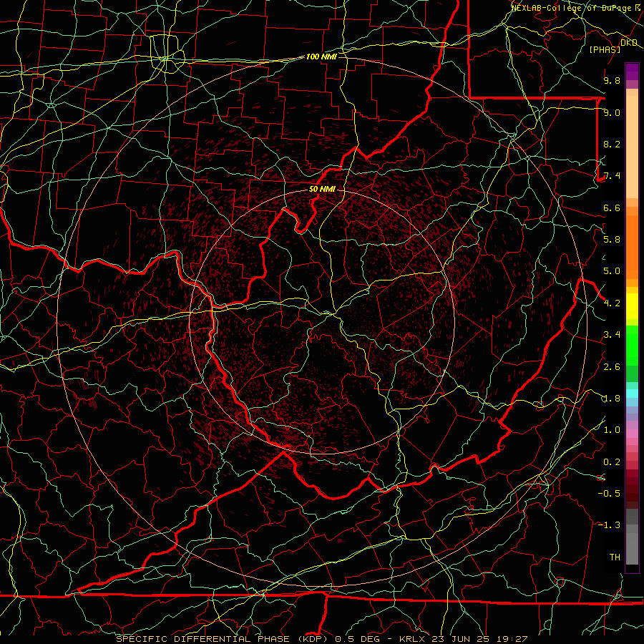Click the 8.2 value on the scale

[x=612, y=144]
